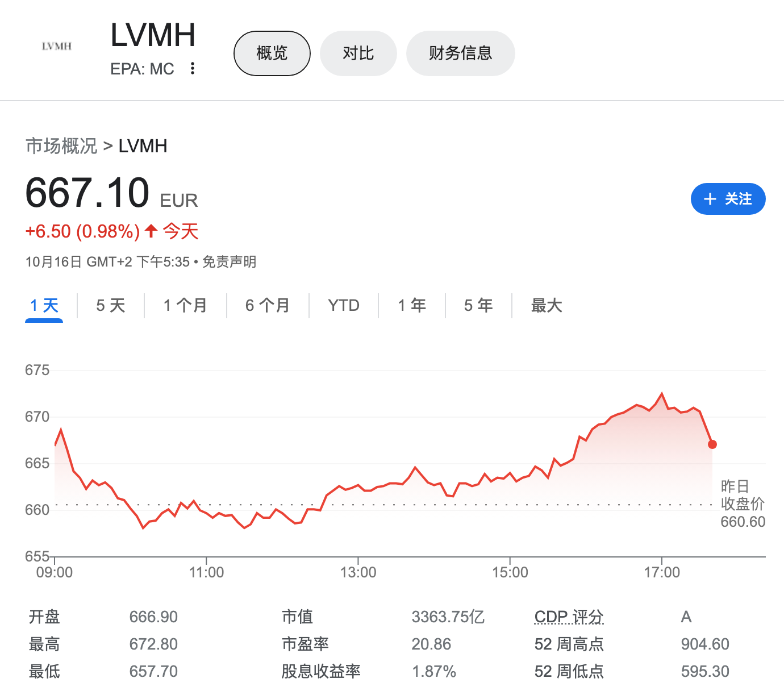Screen dimensions: 784x699
Task: Click the 昨日收盘价 660.60 label
Action: (x=743, y=504)
